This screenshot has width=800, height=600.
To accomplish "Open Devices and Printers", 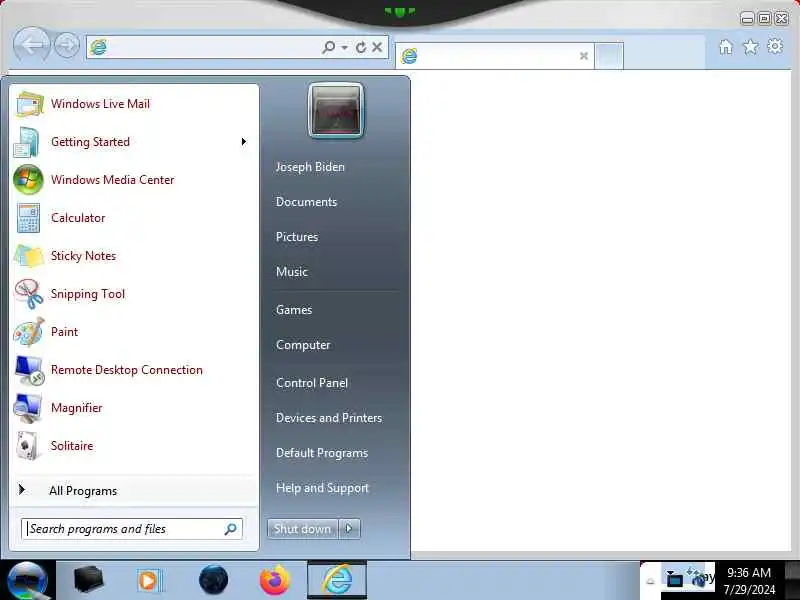I will coord(329,418).
